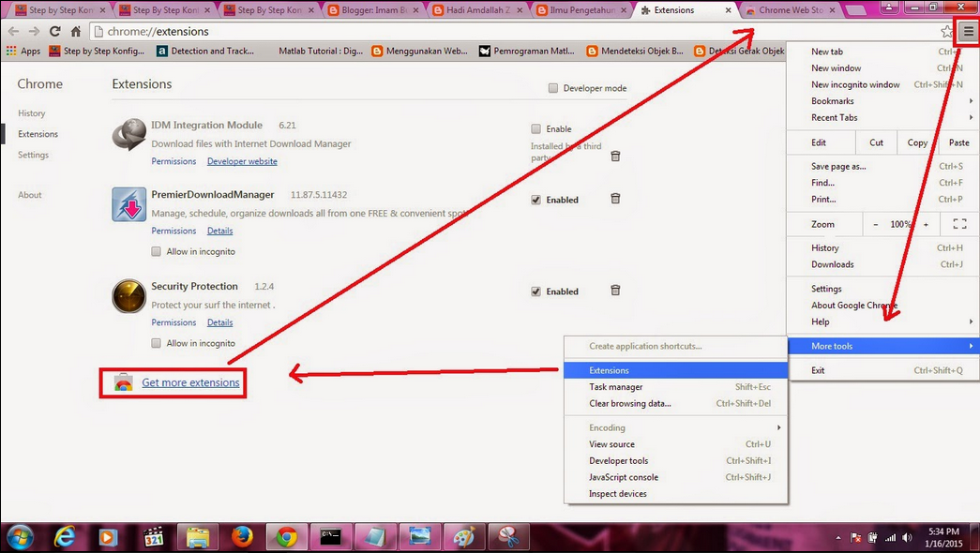Click Paste in the Edit row
The height and width of the screenshot is (553, 980).
click(x=958, y=142)
